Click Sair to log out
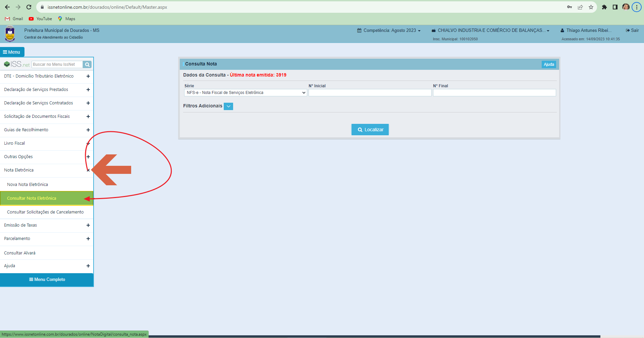Image resolution: width=644 pixels, height=338 pixels. click(632, 30)
